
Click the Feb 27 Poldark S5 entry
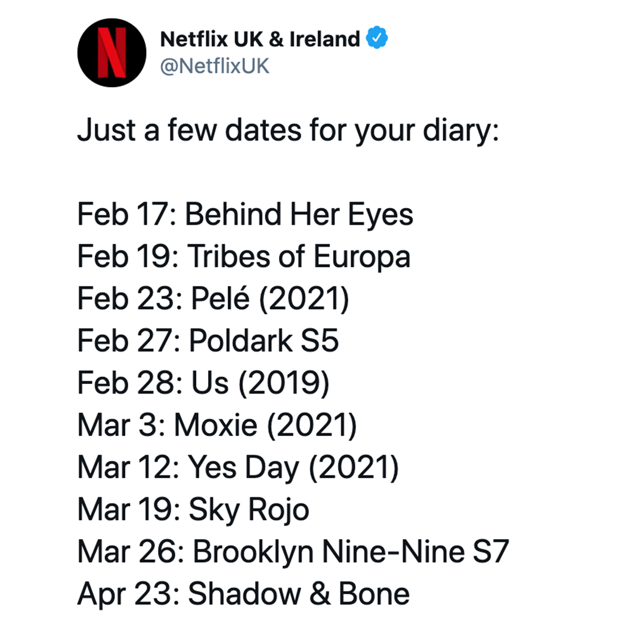tap(208, 341)
